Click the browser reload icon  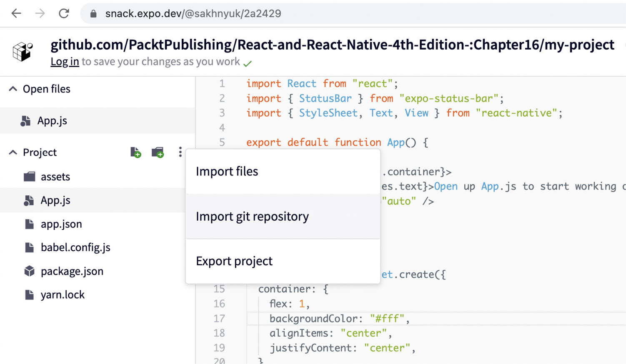(x=64, y=13)
